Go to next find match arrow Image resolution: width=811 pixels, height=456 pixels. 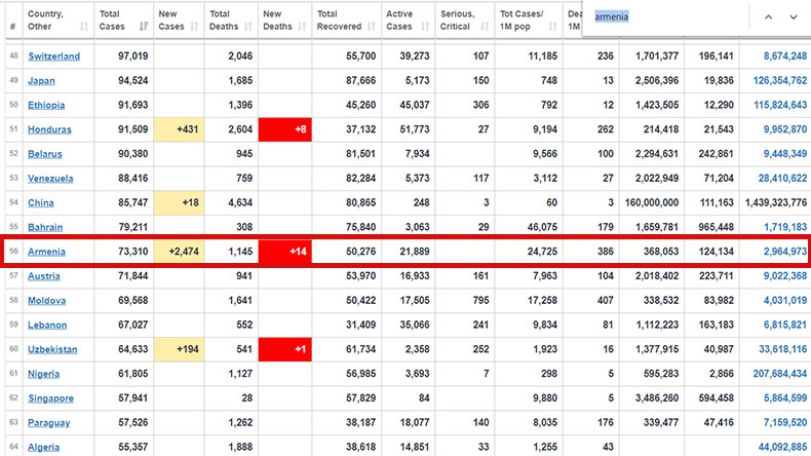[x=793, y=17]
